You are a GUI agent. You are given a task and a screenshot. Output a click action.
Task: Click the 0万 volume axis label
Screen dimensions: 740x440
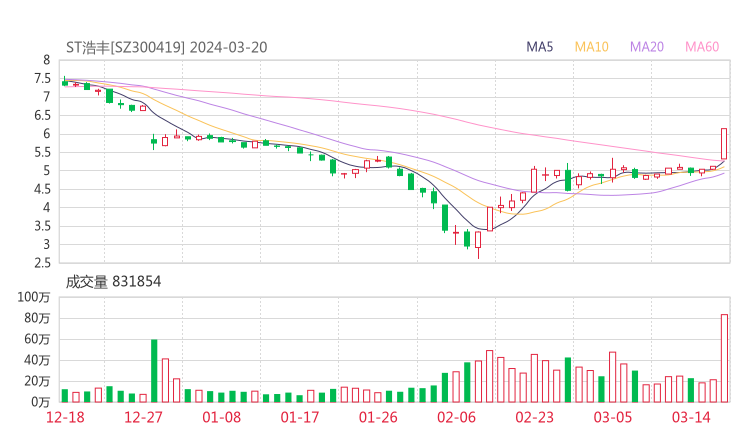tap(41, 402)
